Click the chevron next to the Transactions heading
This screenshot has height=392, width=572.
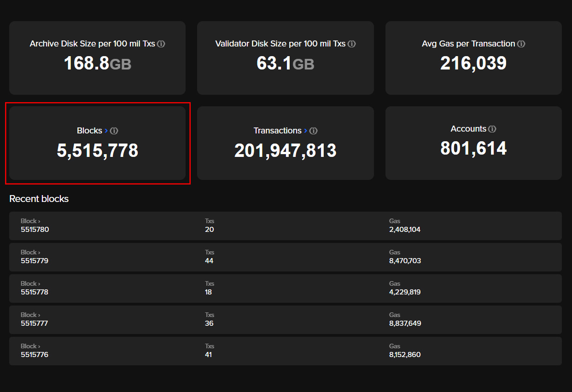[x=306, y=130]
